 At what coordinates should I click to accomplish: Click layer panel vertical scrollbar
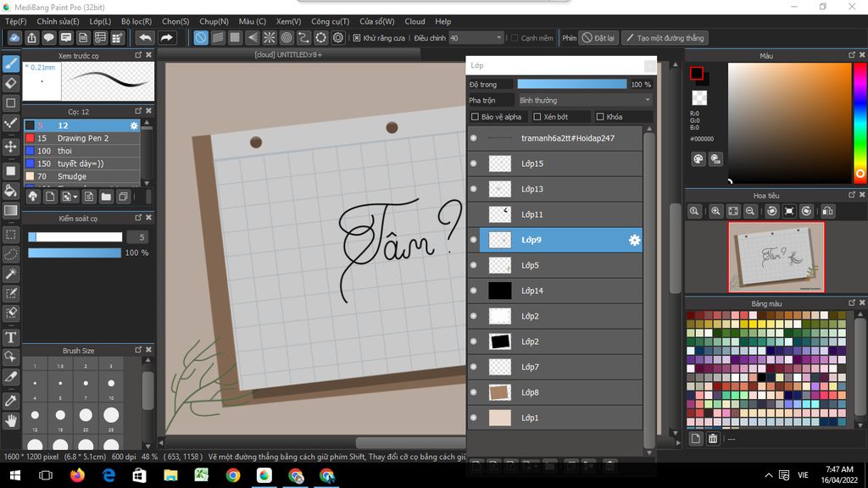(x=649, y=290)
